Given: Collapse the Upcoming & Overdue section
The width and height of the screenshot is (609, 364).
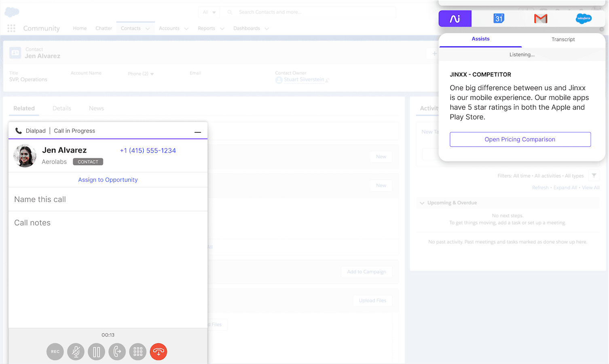Looking at the screenshot, I should click(x=422, y=203).
